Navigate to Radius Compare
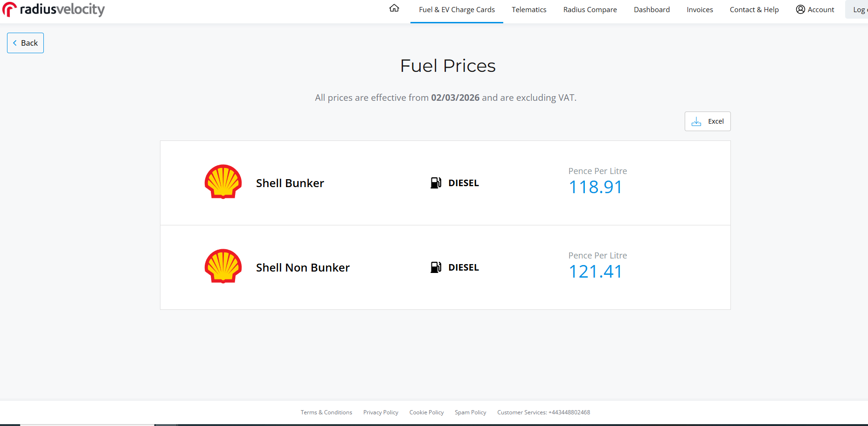The height and width of the screenshot is (426, 868). 590,10
